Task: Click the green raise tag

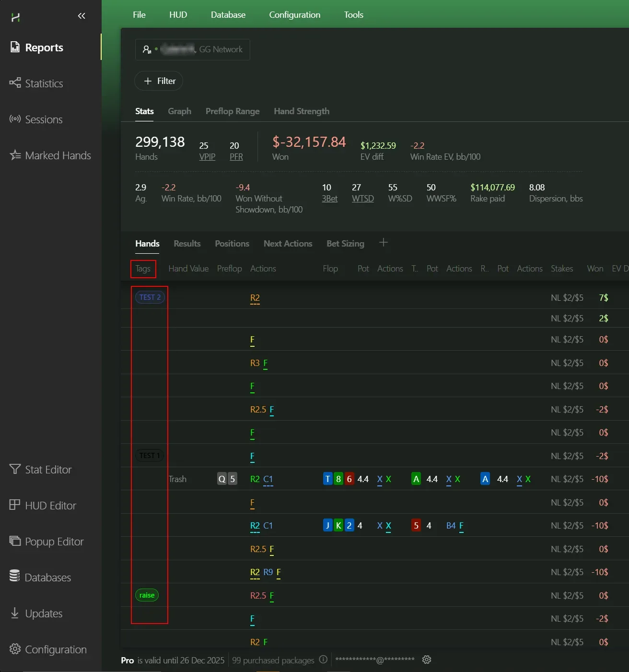Action: pyautogui.click(x=147, y=595)
